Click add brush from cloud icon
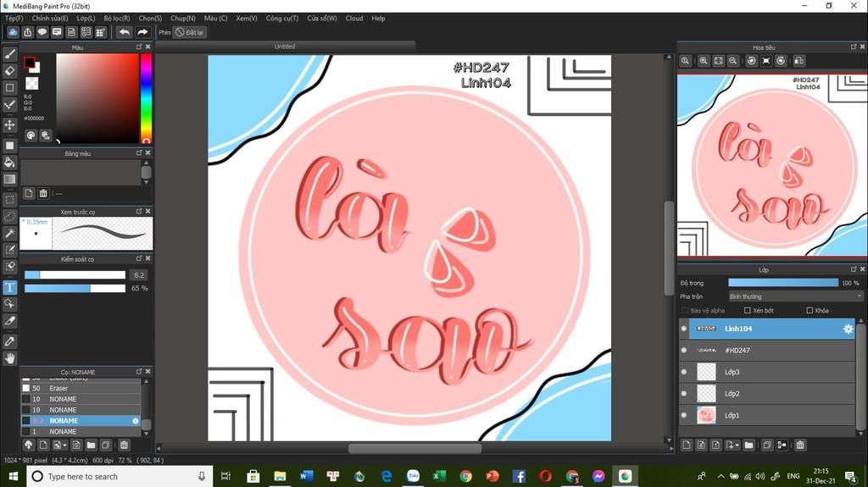The image size is (868, 487). coord(29,445)
